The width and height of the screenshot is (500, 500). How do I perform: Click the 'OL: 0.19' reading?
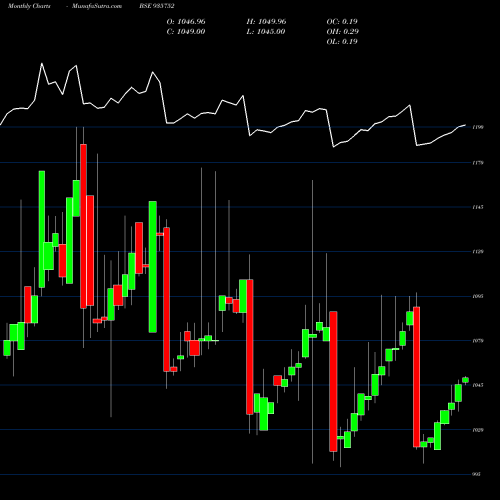point(342,42)
